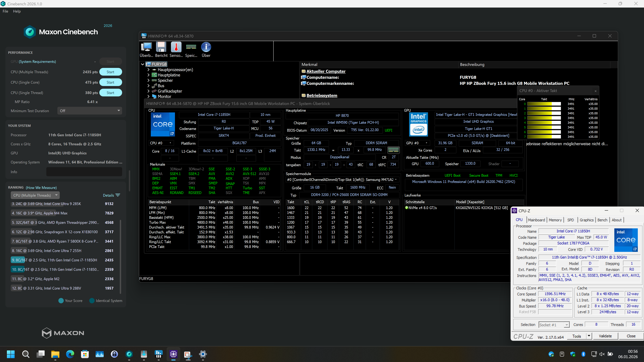The image size is (644, 362).
Task: Open the Help menu in Cinebench
Action: tap(17, 11)
